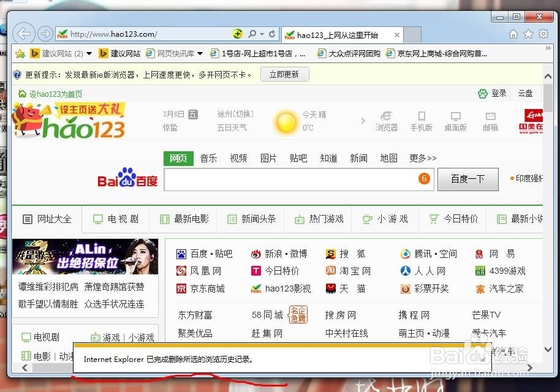Viewport: 560px width, 392px height.
Task: Click the hao123 logo
Action: point(69,121)
